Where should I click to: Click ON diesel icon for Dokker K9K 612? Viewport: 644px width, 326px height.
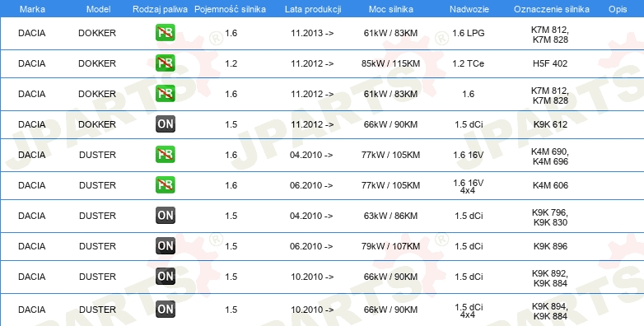165,124
